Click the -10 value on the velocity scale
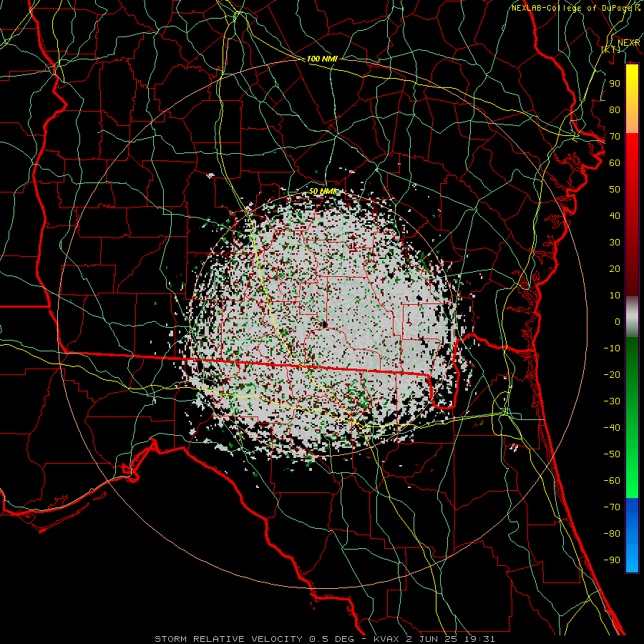This screenshot has width=644, height=644. pyautogui.click(x=612, y=348)
